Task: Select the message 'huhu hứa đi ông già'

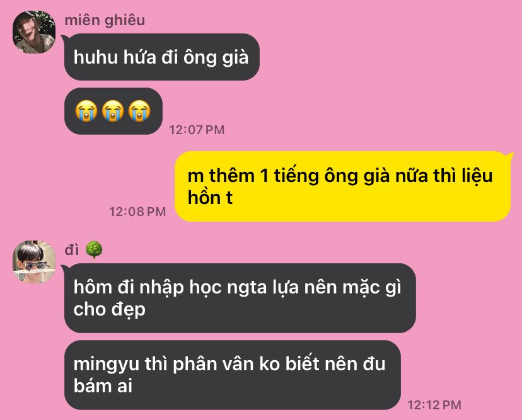Action: (162, 57)
